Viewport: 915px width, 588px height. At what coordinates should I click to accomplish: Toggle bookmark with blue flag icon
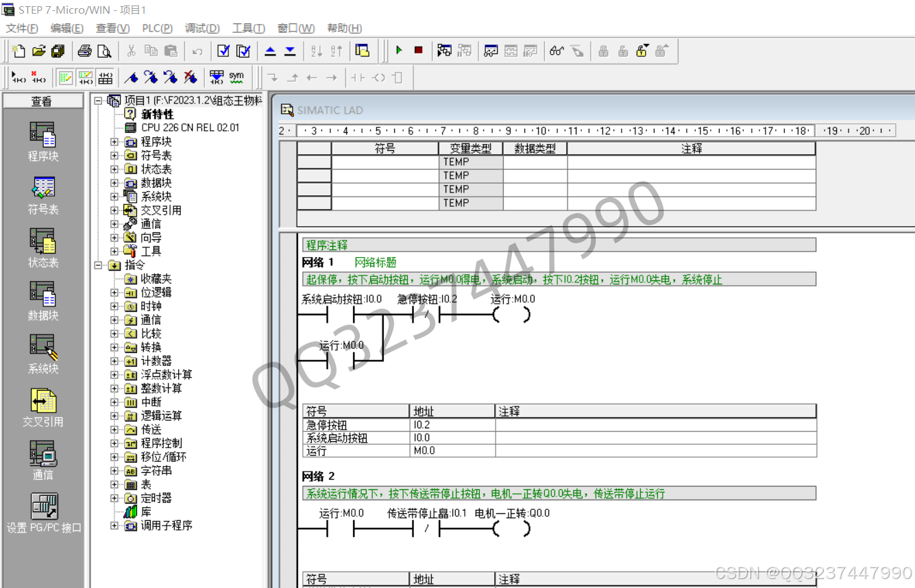[x=132, y=77]
